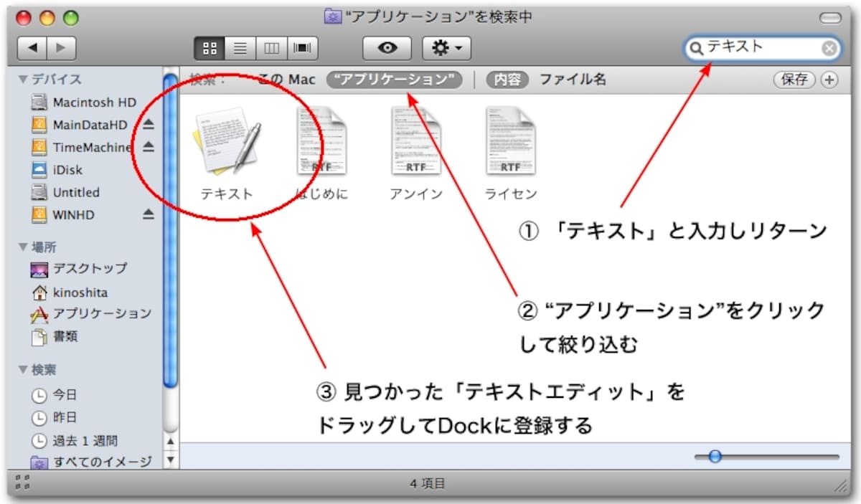This screenshot has width=861, height=504.
Task: Go forward with the right arrow button
Action: pos(61,48)
